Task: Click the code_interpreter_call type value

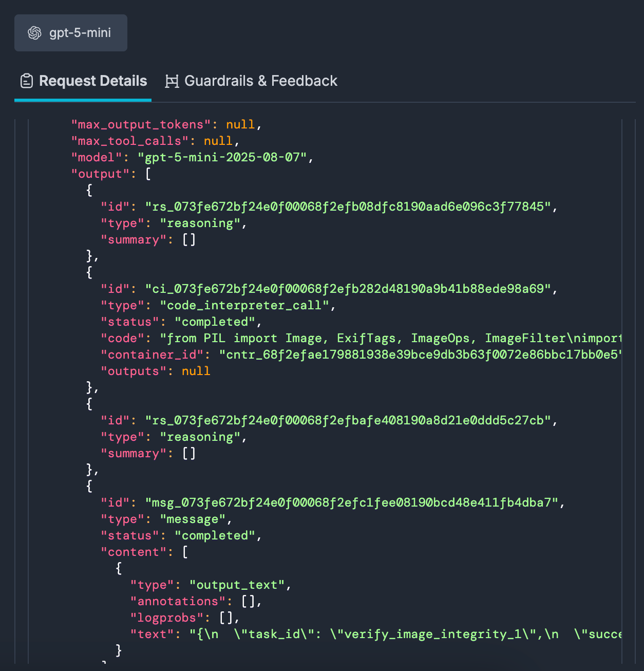Action: (x=244, y=305)
